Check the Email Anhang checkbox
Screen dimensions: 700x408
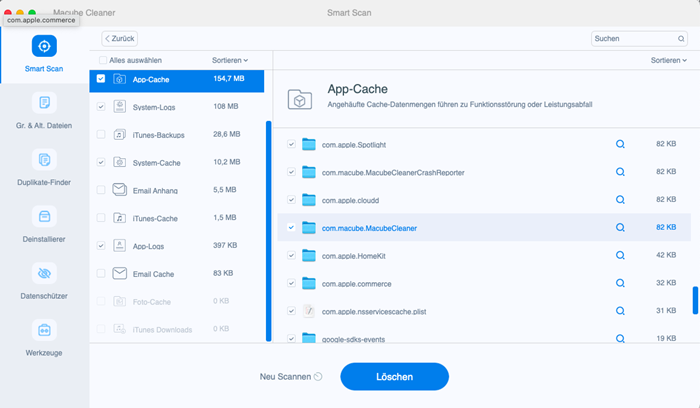pos(101,190)
